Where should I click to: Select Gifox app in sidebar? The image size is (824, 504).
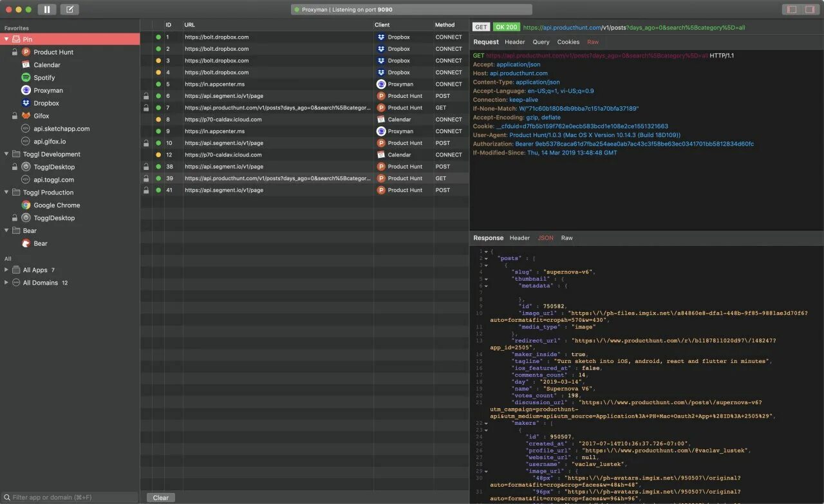click(x=41, y=116)
